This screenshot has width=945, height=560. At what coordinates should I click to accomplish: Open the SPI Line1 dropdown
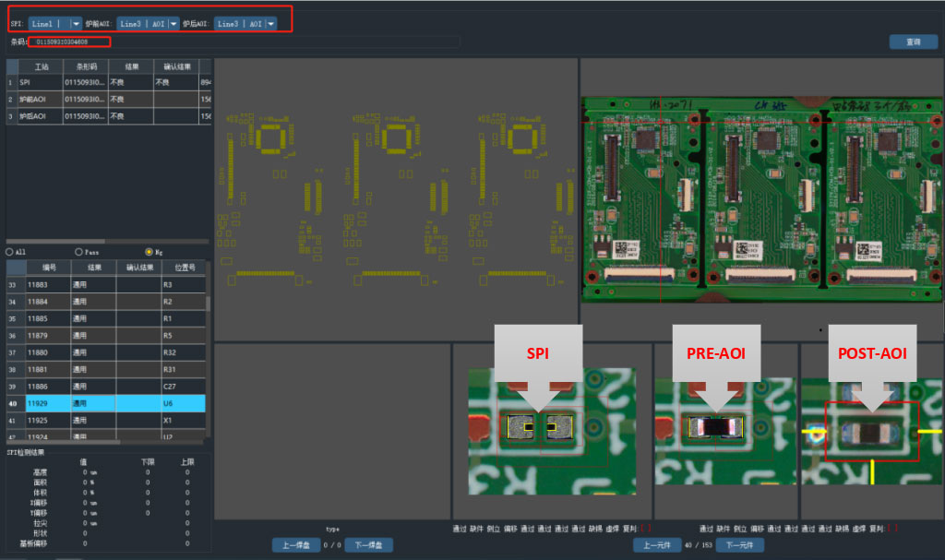point(76,24)
